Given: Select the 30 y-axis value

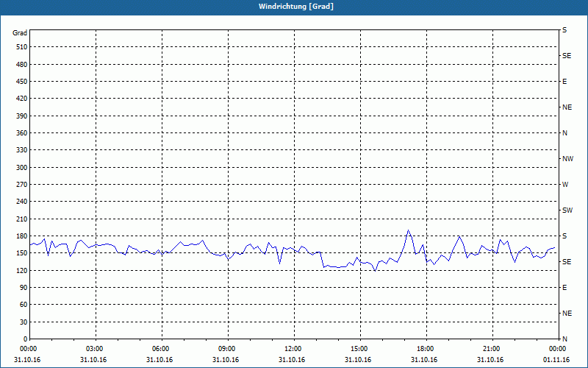Looking at the screenshot, I should pos(24,322).
